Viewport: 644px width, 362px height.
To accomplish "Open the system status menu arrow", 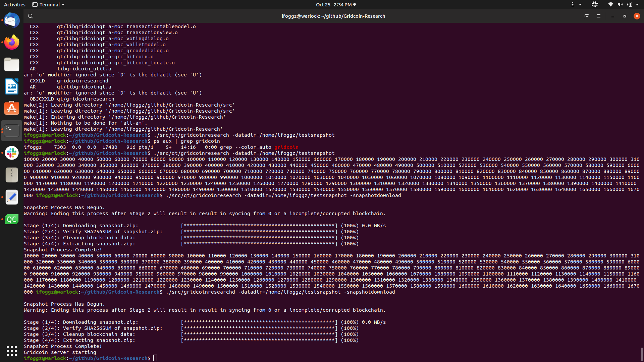I will (x=637, y=5).
